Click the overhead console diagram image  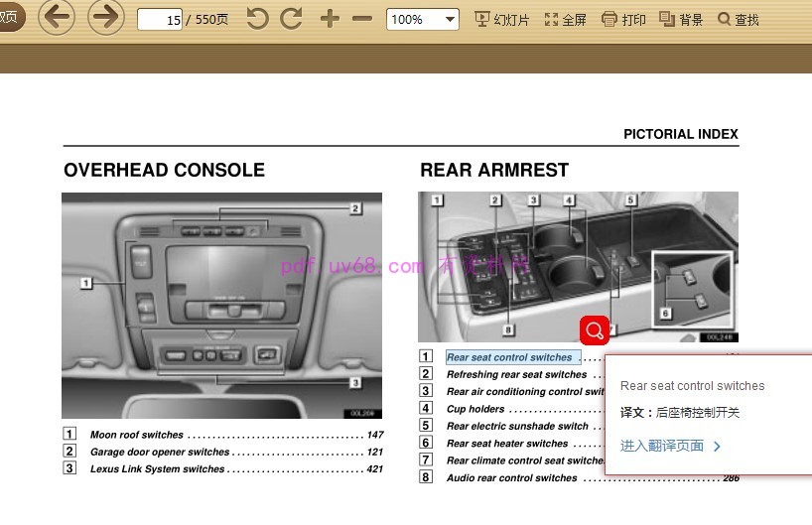[x=221, y=305]
